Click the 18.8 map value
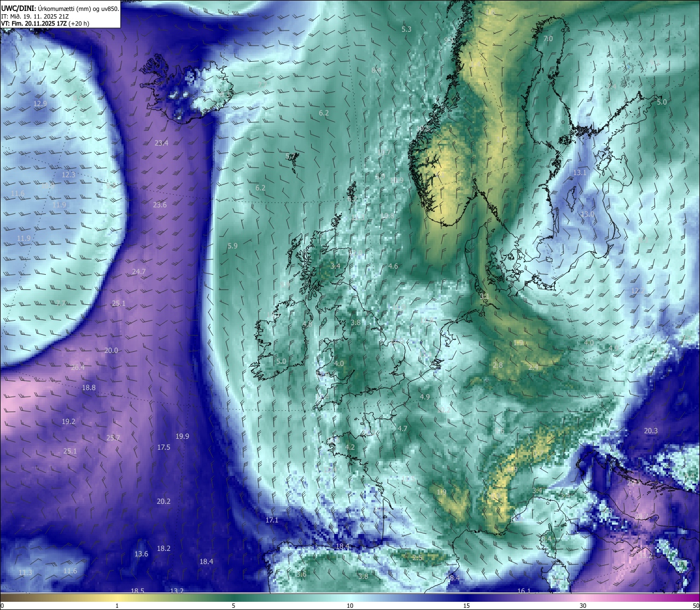This screenshot has width=700, height=610. click(x=89, y=387)
